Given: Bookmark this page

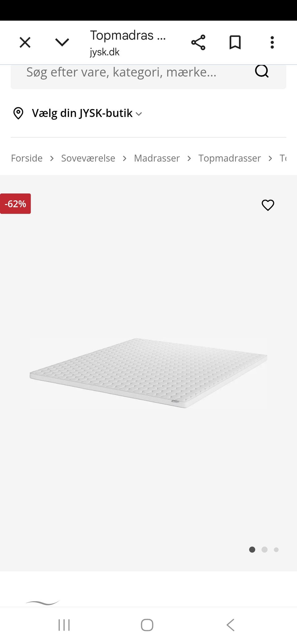Looking at the screenshot, I should coord(235,42).
